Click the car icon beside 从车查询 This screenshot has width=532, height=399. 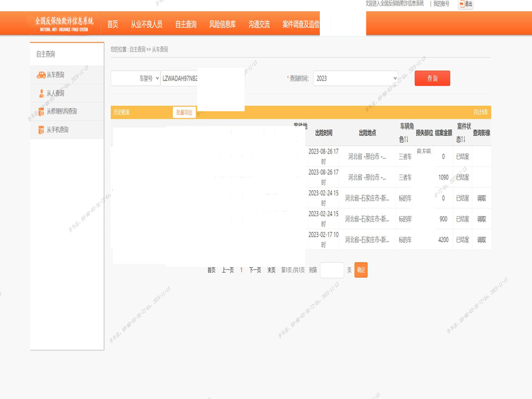(x=41, y=75)
